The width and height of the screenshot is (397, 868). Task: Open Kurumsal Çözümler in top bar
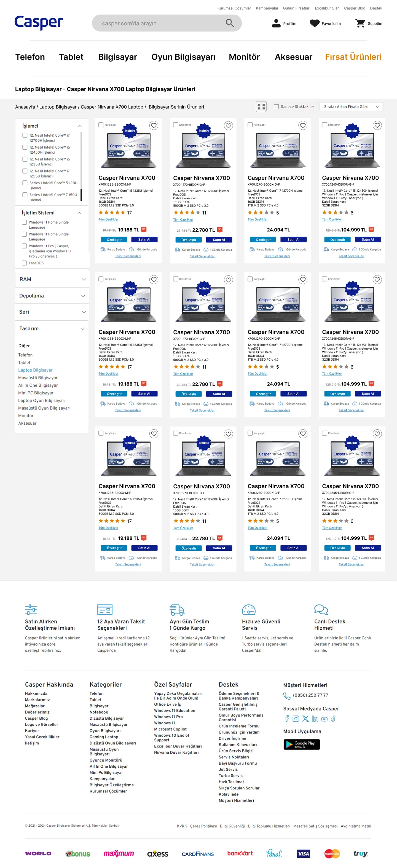pyautogui.click(x=234, y=8)
